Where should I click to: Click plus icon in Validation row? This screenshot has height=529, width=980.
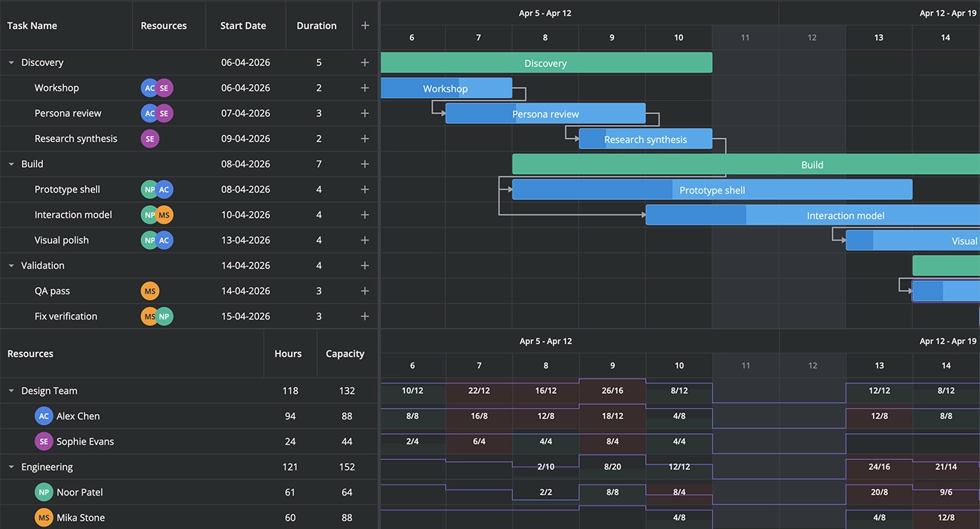365,265
